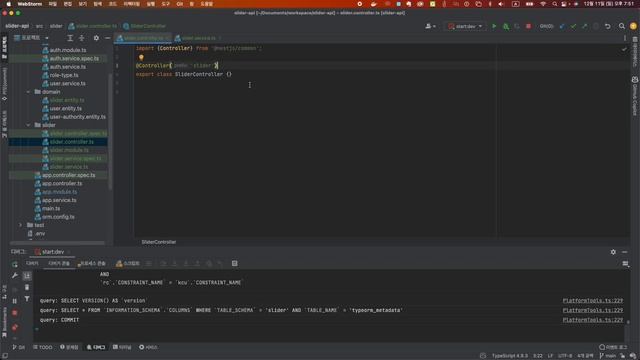Click collapse all icon in project panel
Screen dimensions: 640x360
[x=82, y=38]
